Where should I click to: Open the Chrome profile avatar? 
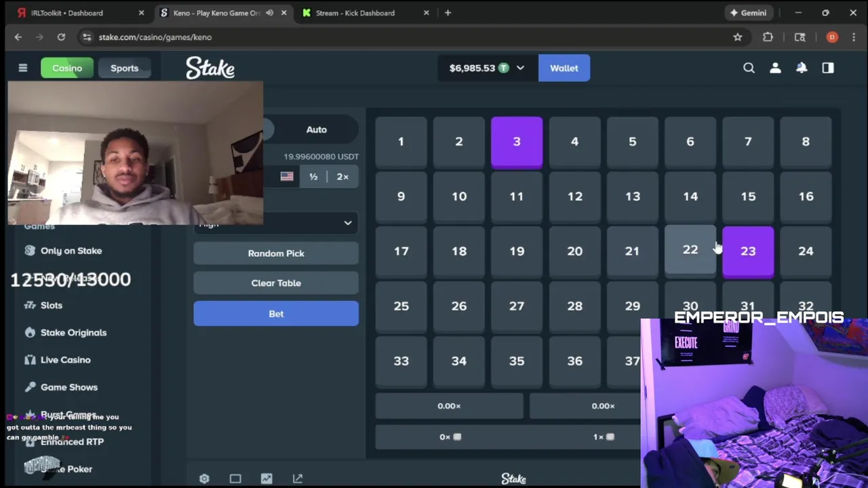832,37
